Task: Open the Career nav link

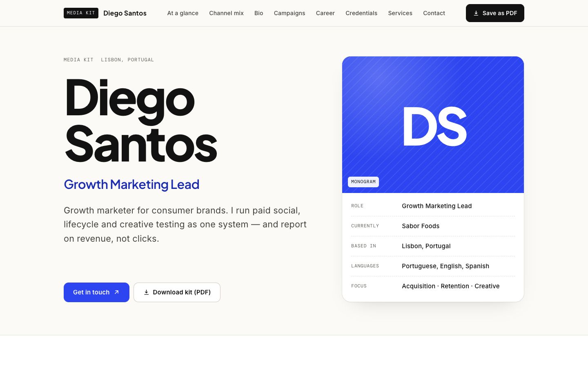Action: tap(325, 13)
